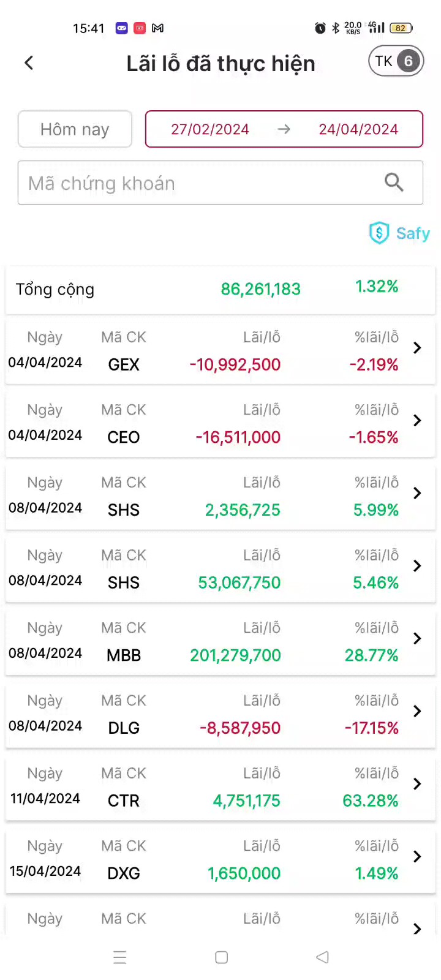Tap the Tổng cộng summary row

(221, 290)
